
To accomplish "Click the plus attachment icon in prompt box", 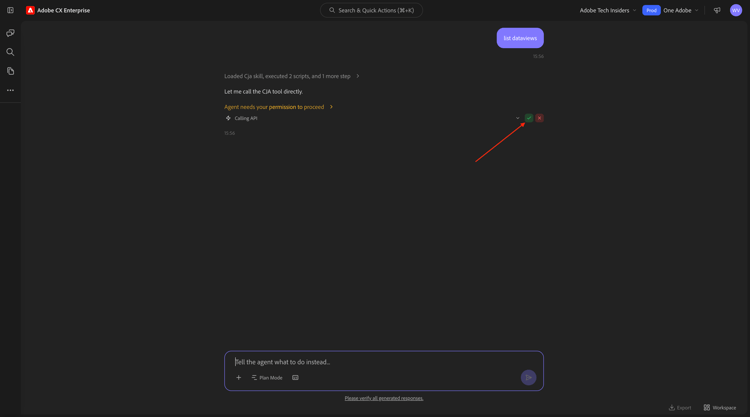I will 238,378.
